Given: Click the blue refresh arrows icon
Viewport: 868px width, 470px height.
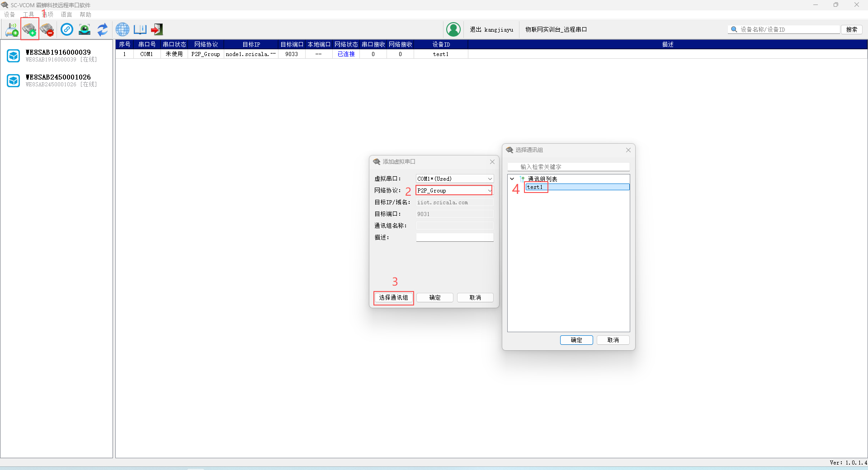Looking at the screenshot, I should click(103, 30).
